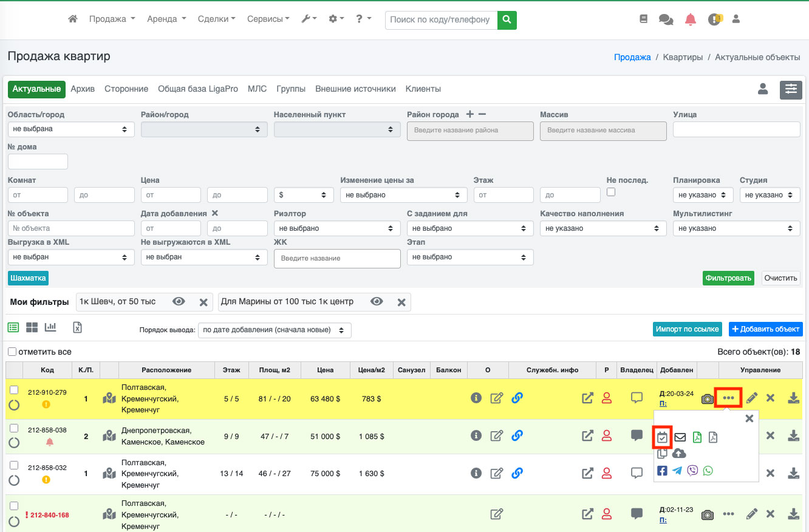Open the calendar task icon in popup
Image resolution: width=809 pixels, height=532 pixels.
663,437
